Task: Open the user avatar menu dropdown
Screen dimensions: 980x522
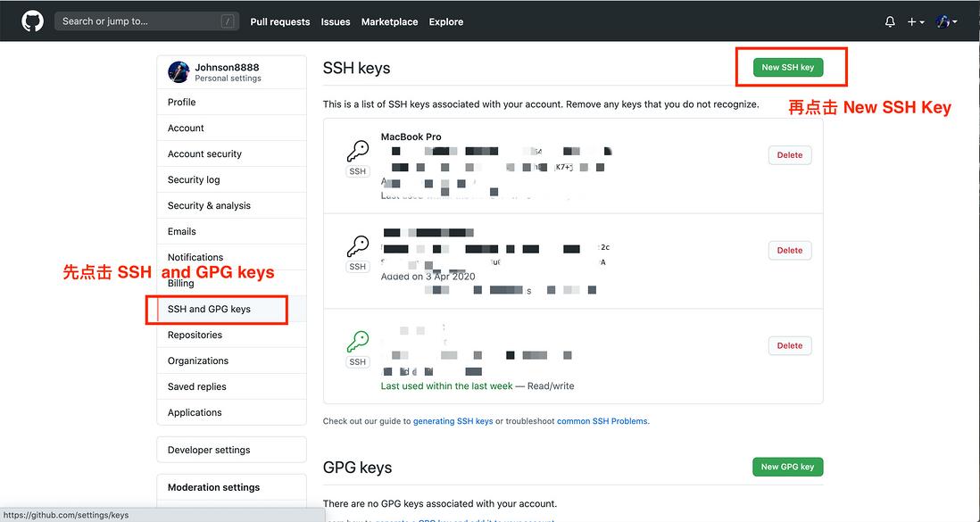Action: (x=946, y=21)
